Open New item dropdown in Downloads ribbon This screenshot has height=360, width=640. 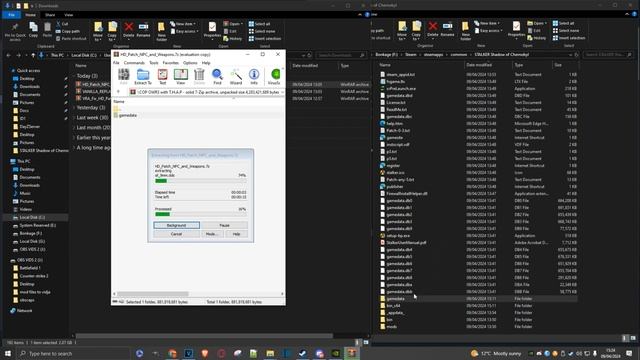(183, 24)
